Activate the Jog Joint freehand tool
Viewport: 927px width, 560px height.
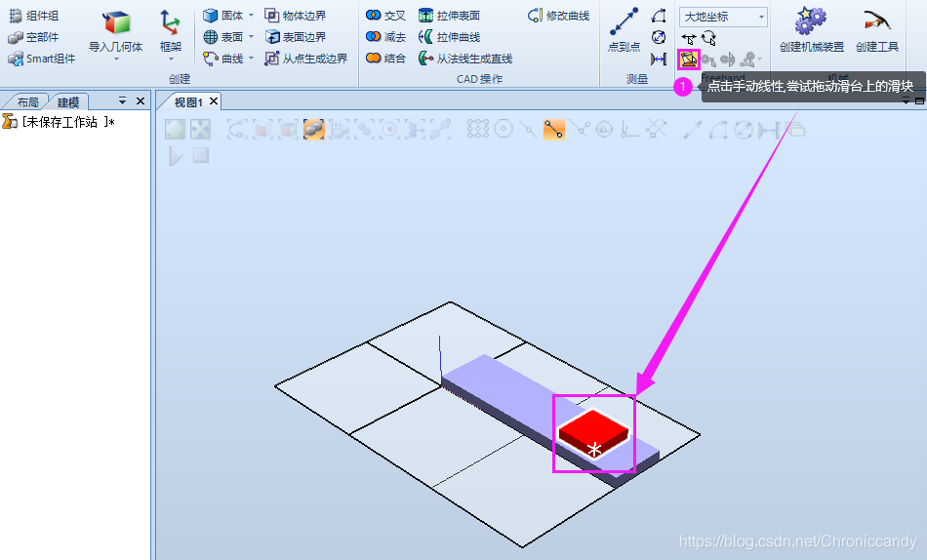688,60
